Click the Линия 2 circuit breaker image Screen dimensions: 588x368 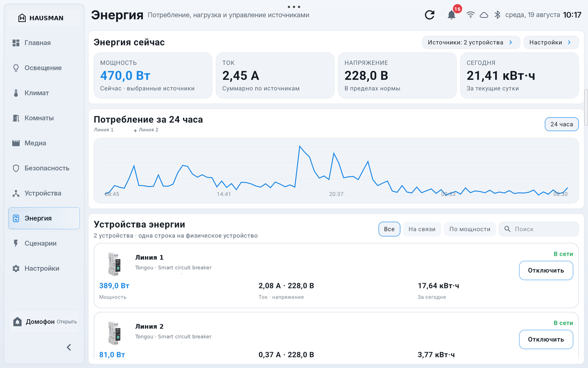tap(113, 333)
